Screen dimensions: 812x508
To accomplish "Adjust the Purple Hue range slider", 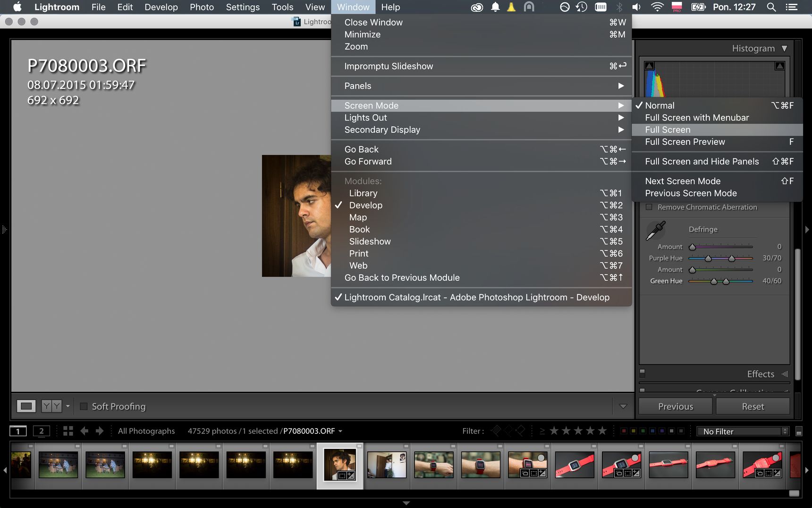I will (x=721, y=258).
